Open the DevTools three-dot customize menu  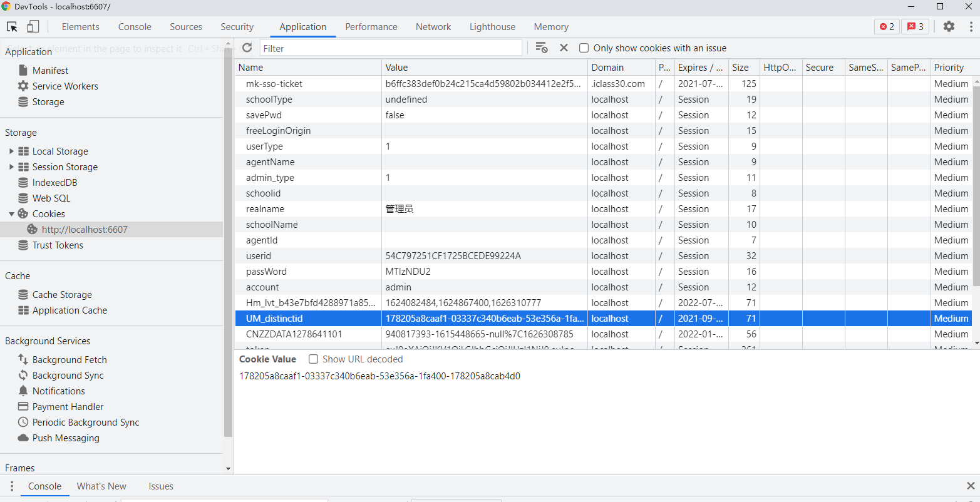click(971, 26)
